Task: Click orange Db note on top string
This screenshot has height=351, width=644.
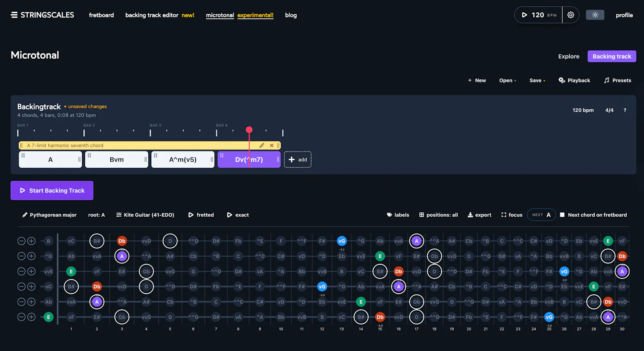Action: 122,241
